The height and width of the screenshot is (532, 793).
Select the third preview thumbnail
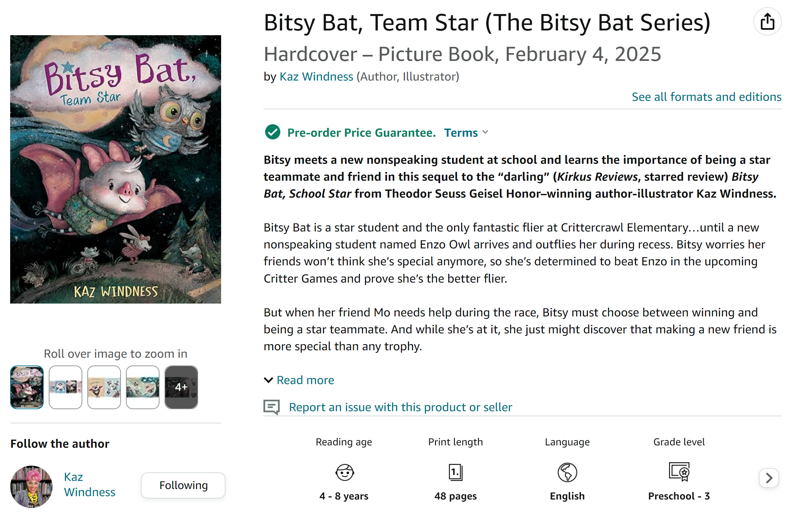pyautogui.click(x=104, y=387)
